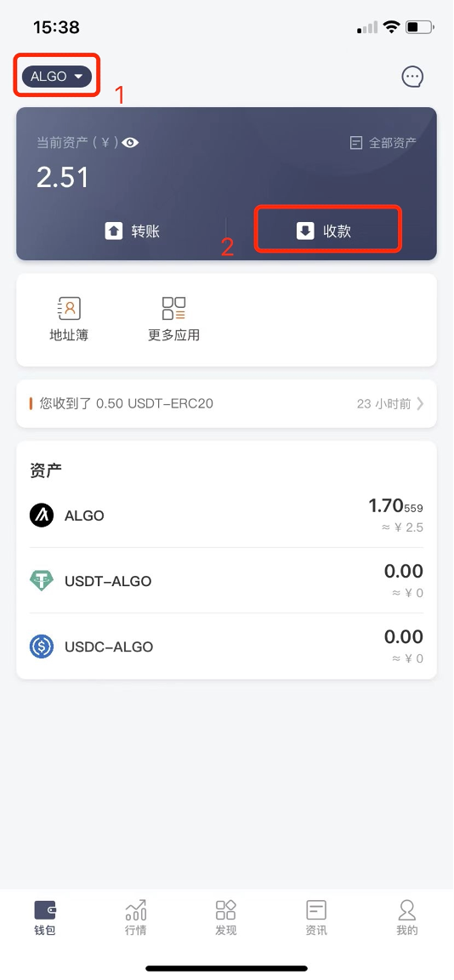Screen dimensions: 454x980
Task: View 全部资产 all assets
Action: pos(383,143)
